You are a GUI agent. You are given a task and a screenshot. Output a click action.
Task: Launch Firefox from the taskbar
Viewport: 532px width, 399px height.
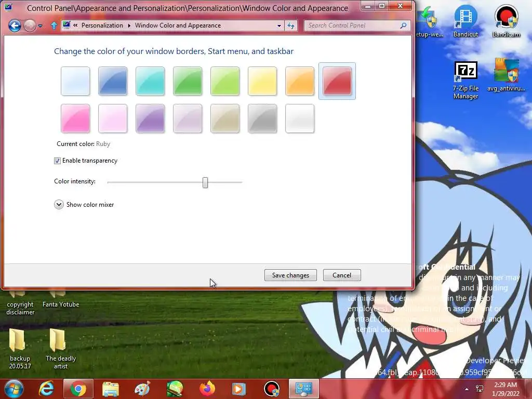207,389
